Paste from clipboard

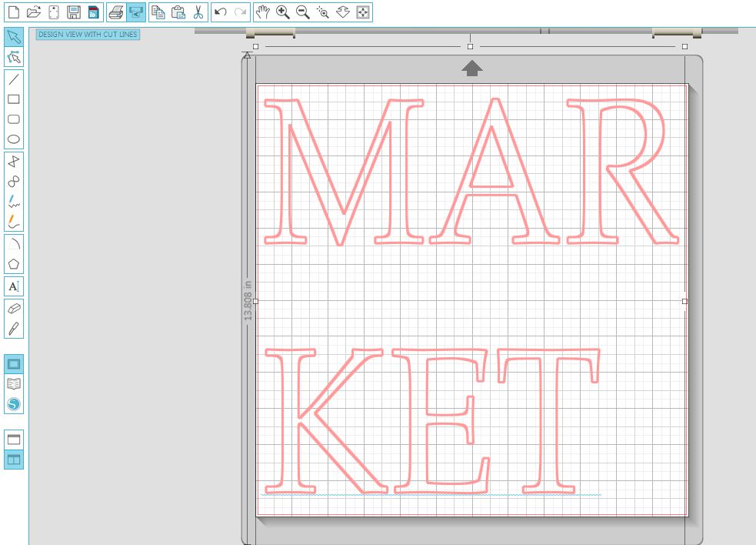[178, 12]
